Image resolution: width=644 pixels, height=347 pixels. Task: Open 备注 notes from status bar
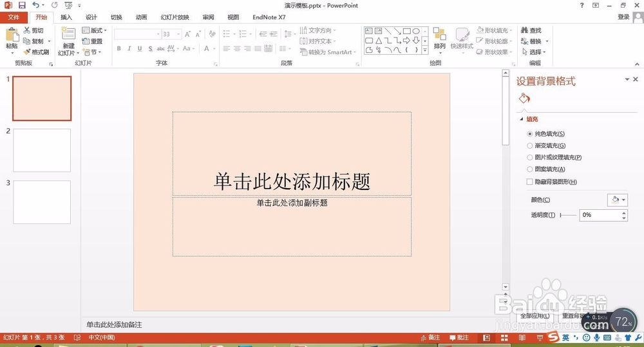(430, 337)
